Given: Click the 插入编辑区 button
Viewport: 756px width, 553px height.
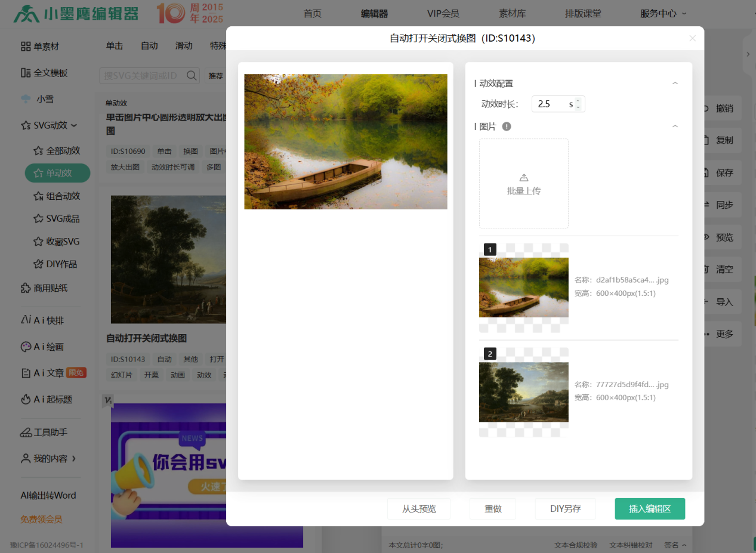Looking at the screenshot, I should pos(650,509).
